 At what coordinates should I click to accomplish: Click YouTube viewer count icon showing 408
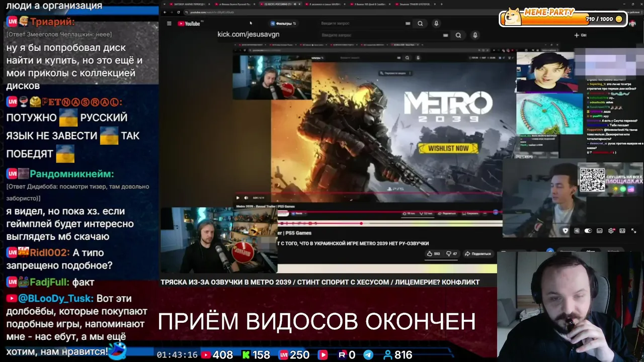tap(206, 355)
